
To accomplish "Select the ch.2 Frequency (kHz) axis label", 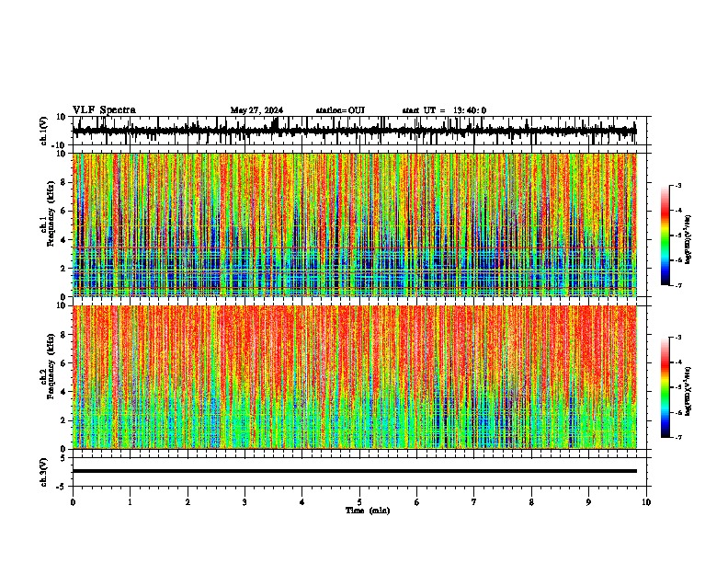I will tap(47, 366).
